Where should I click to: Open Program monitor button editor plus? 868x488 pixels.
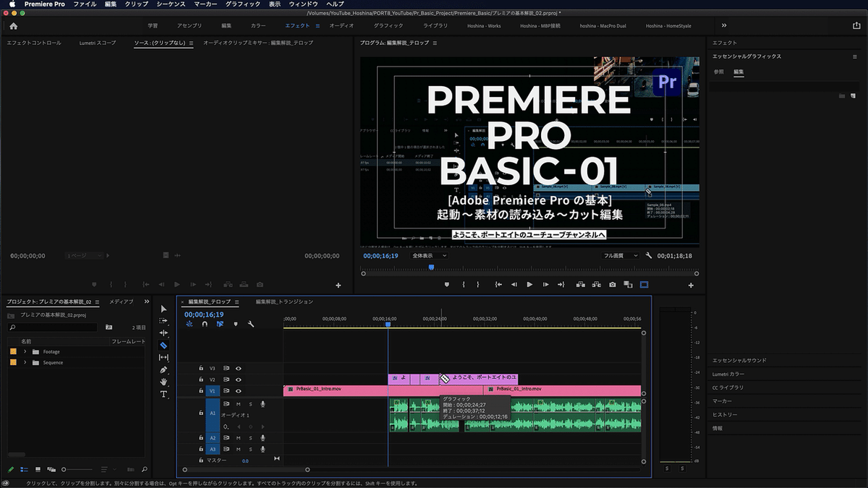point(691,286)
